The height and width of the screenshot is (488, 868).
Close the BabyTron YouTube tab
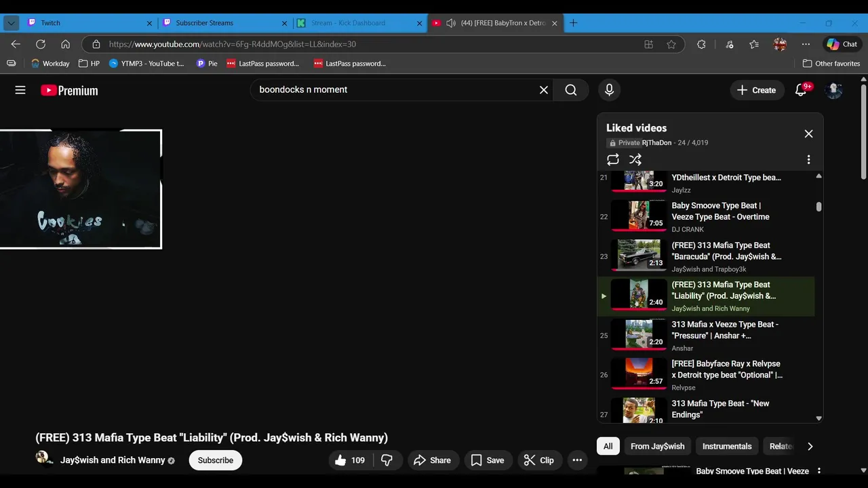point(554,23)
